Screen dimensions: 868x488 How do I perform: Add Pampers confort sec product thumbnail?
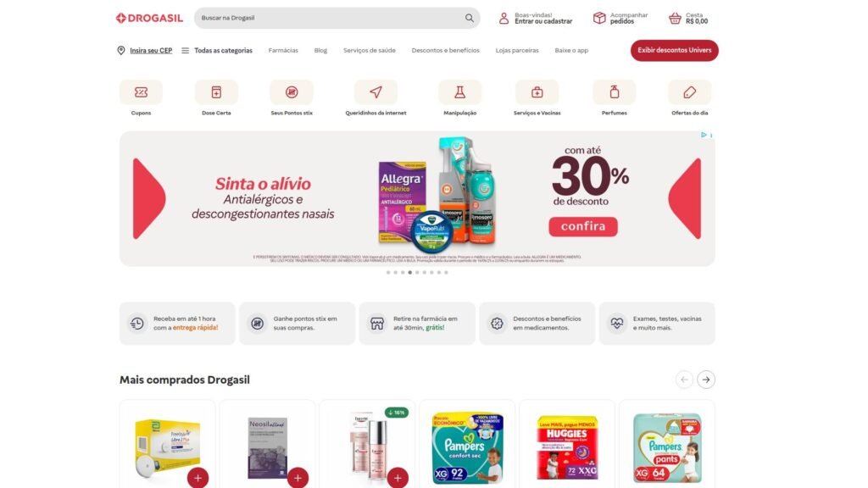point(467,447)
